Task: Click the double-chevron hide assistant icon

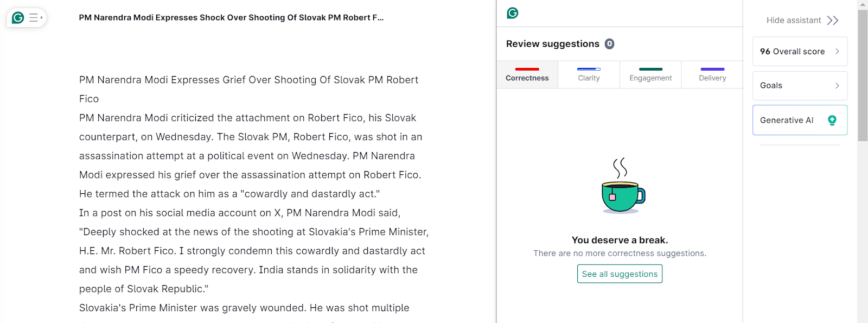Action: pos(833,21)
